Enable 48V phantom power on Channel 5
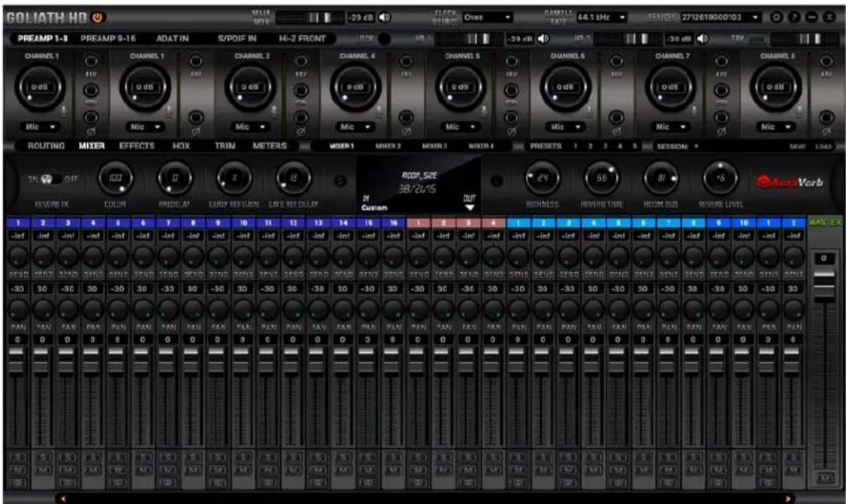 pyautogui.click(x=511, y=61)
